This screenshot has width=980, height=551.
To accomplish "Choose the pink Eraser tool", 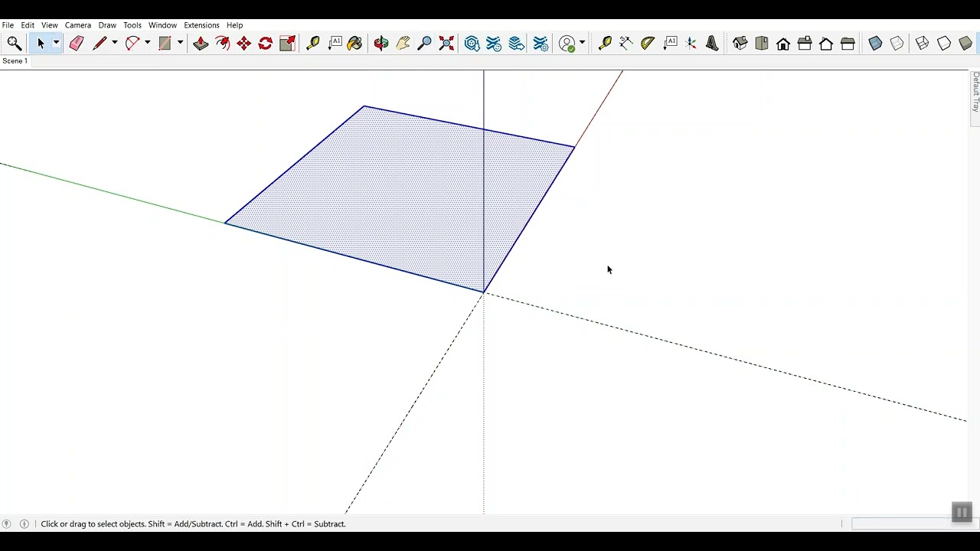I will click(76, 44).
